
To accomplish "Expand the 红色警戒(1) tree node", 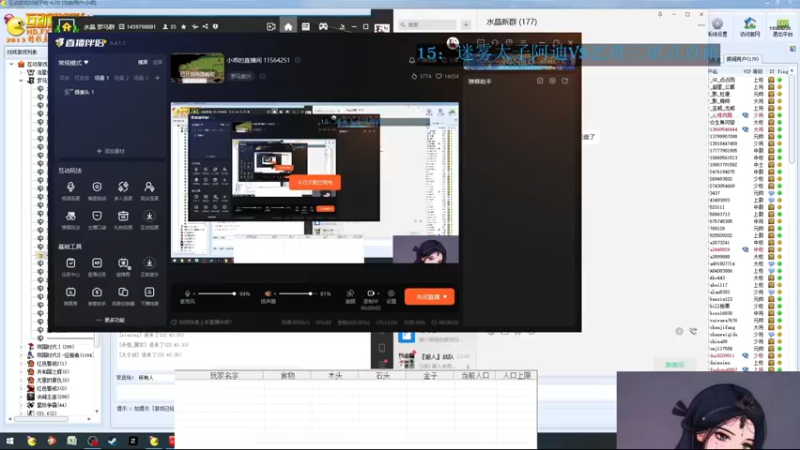I will [x=21, y=364].
